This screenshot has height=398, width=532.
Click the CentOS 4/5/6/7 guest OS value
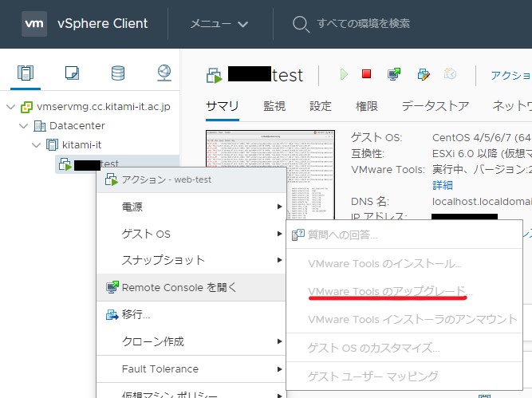(x=482, y=138)
